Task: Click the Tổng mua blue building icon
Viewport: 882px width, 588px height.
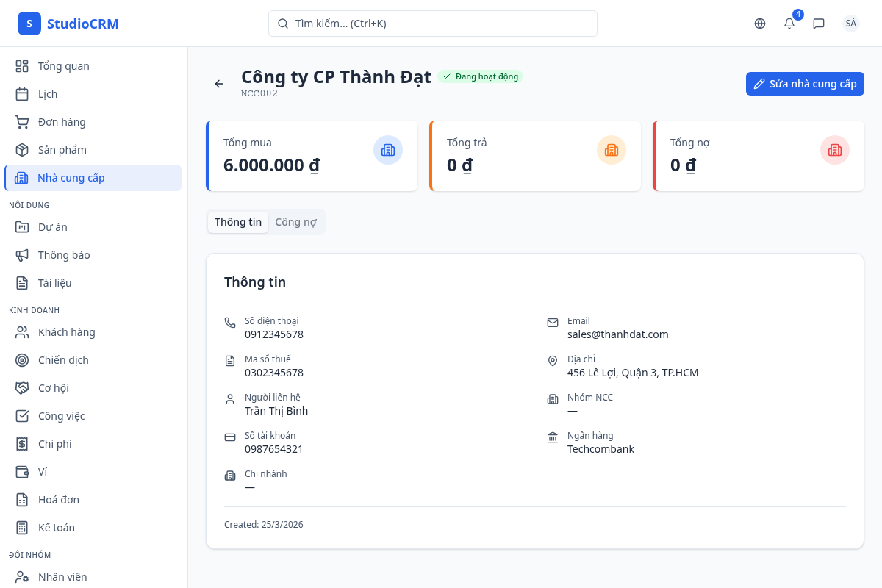Action: [388, 150]
